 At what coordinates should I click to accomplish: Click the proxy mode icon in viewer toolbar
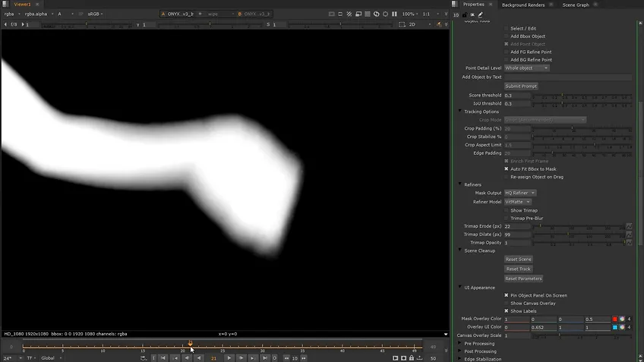coord(358,14)
